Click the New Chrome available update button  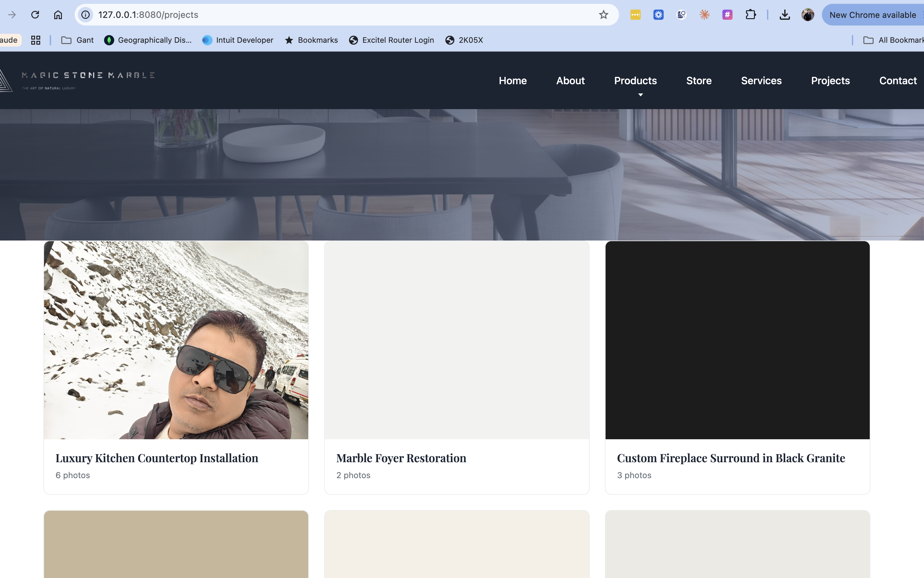point(873,15)
